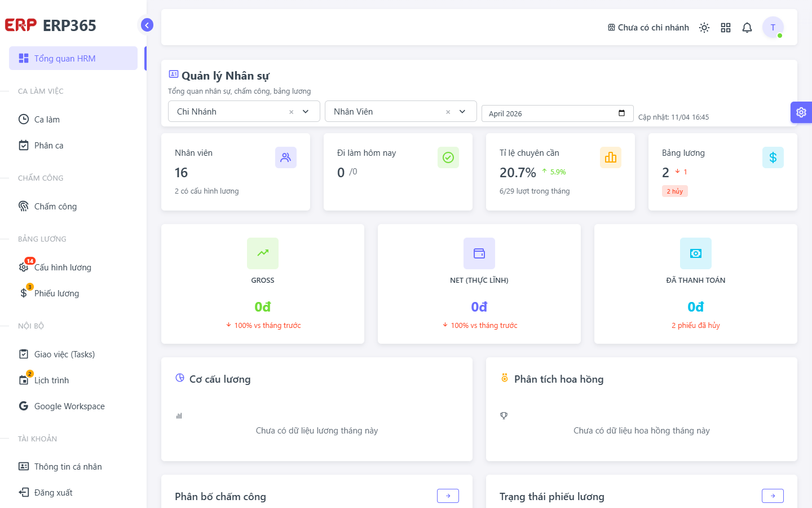
Task: Click the Đã thanh toán banknote icon
Action: point(696,253)
